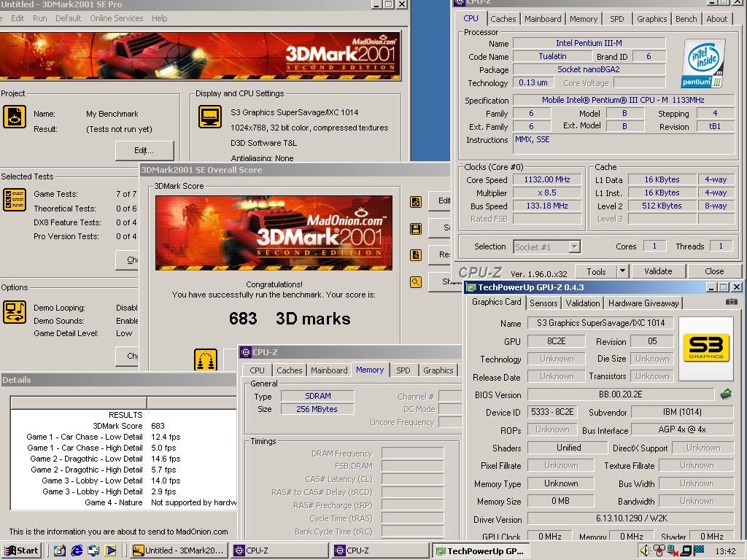Viewport: 747px width, 560px height.
Task: Click the Level 2 512 KBytes cache value
Action: click(x=662, y=206)
